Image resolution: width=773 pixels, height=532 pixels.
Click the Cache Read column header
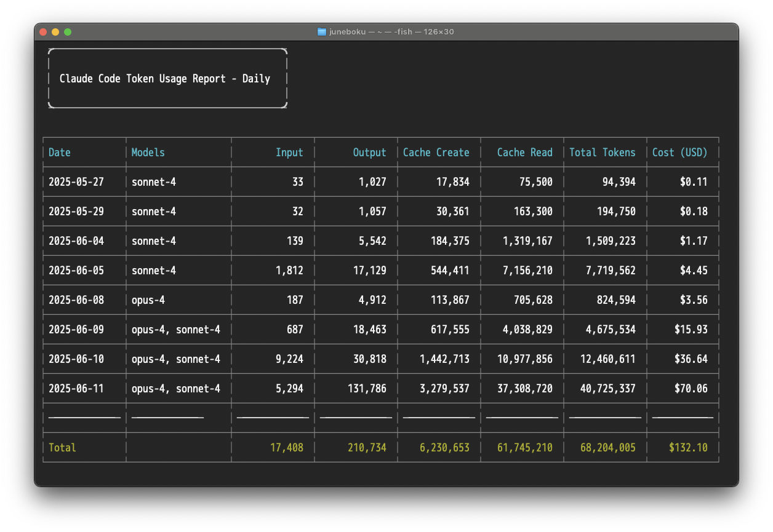[525, 153]
